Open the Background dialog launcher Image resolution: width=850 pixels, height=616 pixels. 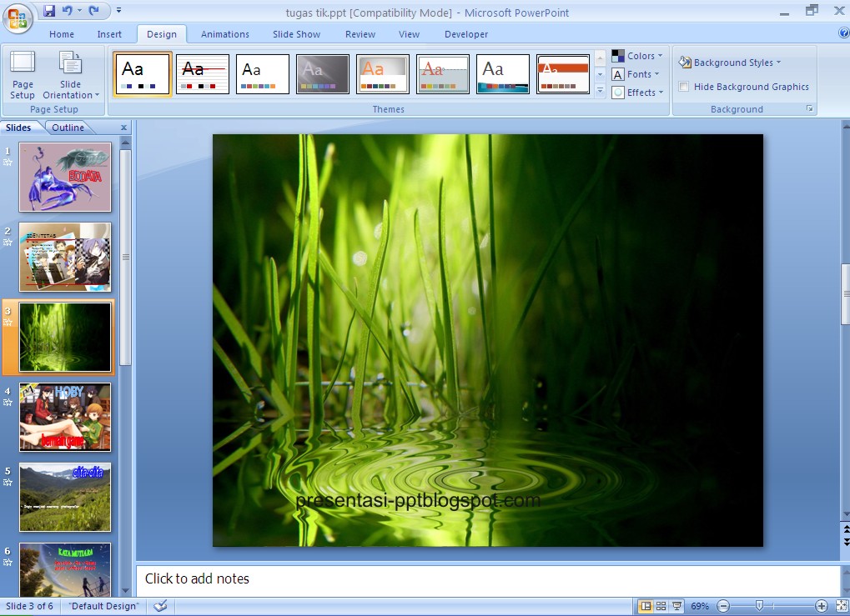[807, 108]
